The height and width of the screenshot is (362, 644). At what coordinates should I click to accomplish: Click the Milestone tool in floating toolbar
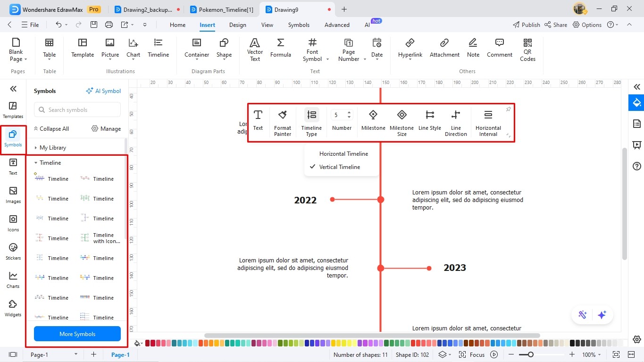pyautogui.click(x=373, y=120)
